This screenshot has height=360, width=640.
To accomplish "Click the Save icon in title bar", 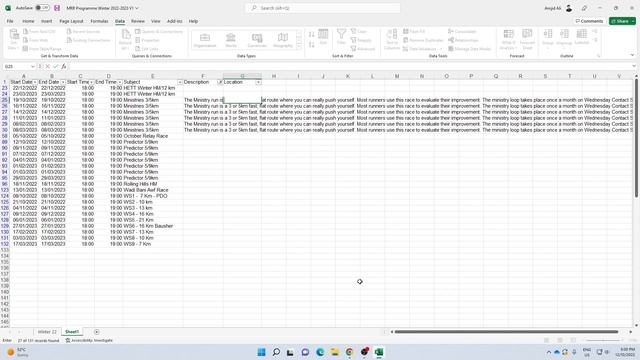I will tap(57, 8).
